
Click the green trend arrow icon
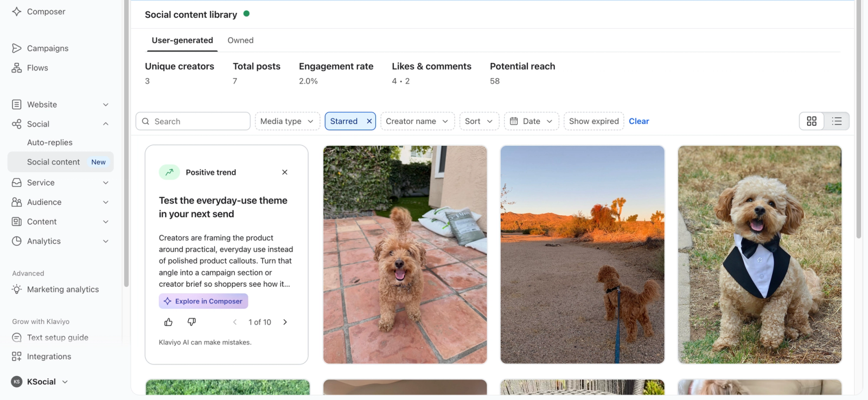[169, 172]
